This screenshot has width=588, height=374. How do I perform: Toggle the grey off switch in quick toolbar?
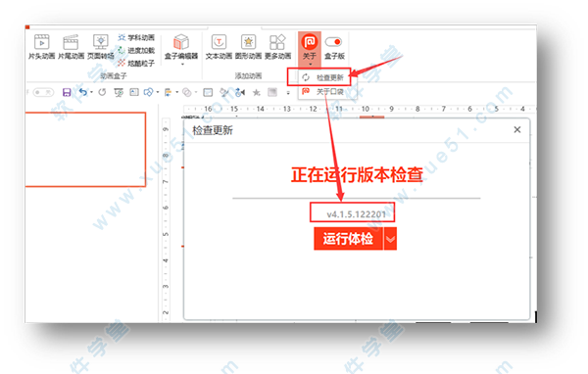(x=43, y=92)
